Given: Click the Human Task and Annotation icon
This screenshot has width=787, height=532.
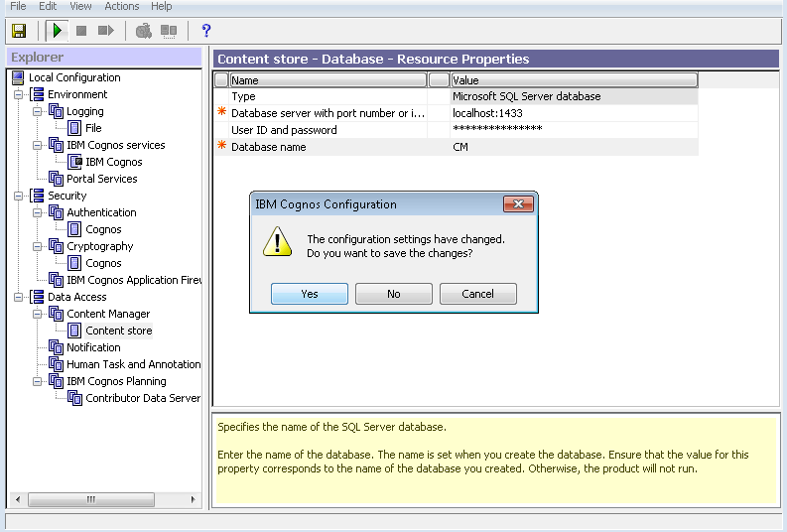Looking at the screenshot, I should pyautogui.click(x=56, y=364).
